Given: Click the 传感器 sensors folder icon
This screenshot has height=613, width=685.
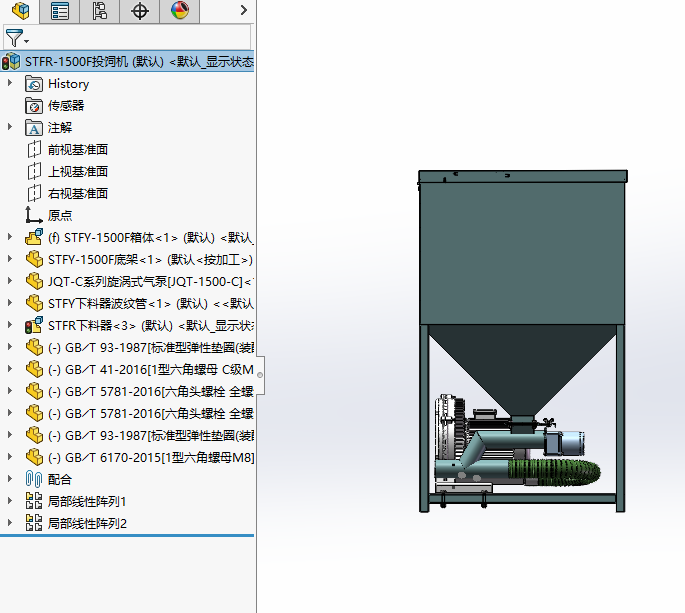Looking at the screenshot, I should click(34, 106).
